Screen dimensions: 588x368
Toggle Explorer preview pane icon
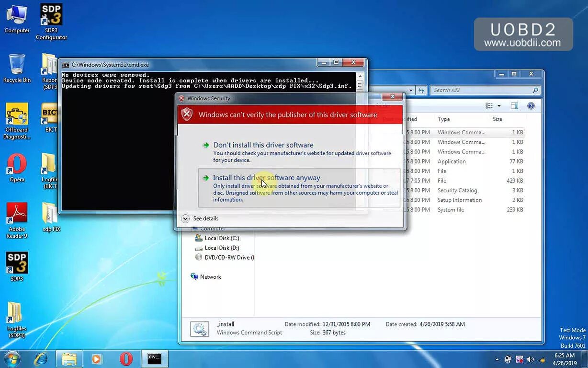514,106
